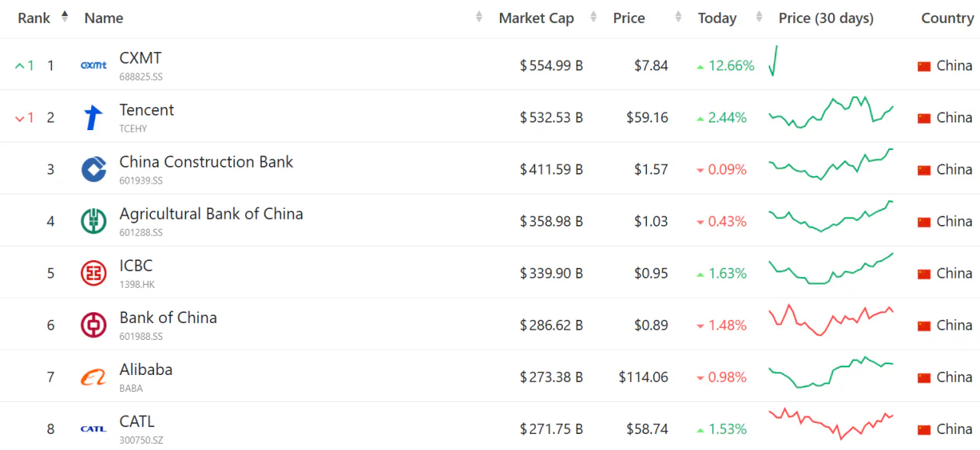Click the ICBC red logo
The height and width of the screenshot is (450, 980).
click(x=93, y=273)
